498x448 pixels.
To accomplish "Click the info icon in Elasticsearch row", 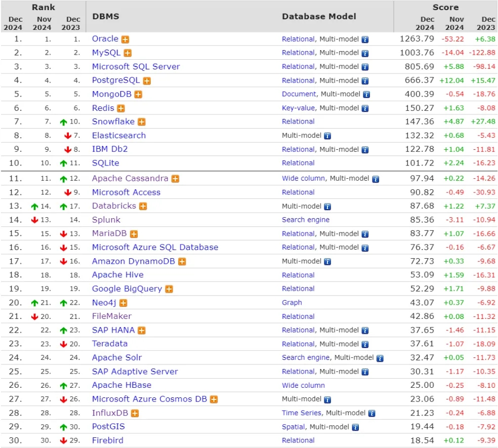I will click(327, 136).
